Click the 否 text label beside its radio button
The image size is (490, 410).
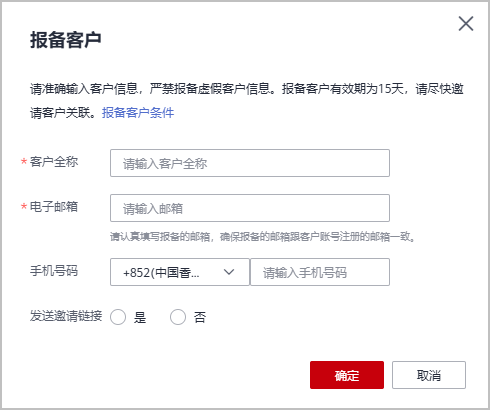click(200, 317)
